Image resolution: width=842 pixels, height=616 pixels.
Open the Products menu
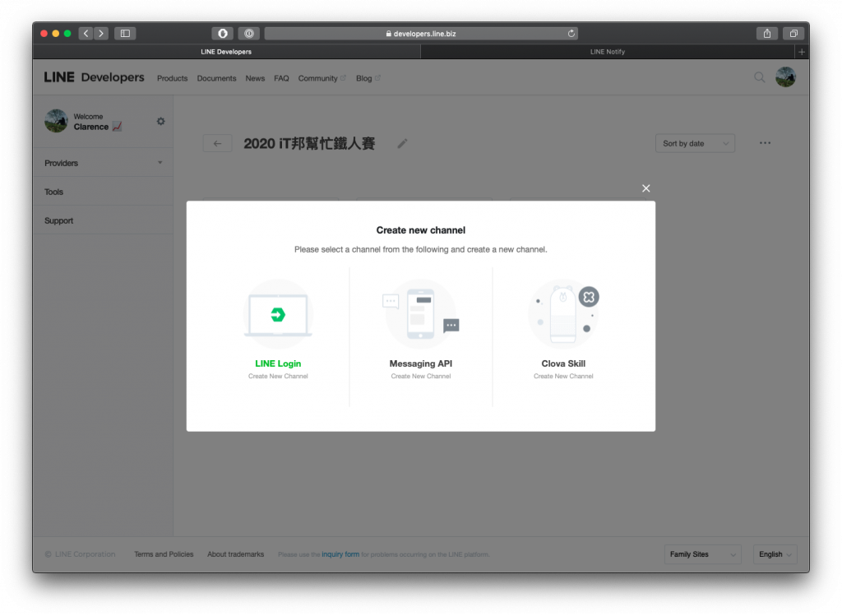pos(173,78)
